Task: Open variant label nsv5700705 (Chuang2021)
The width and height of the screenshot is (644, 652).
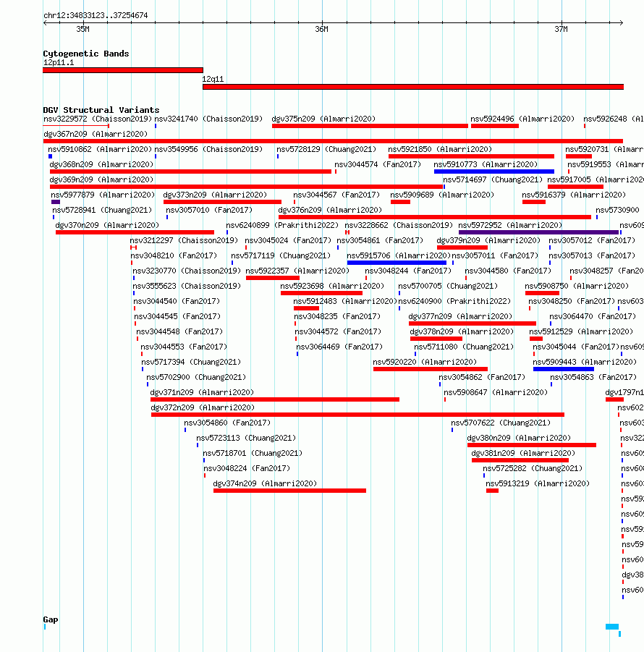Action: [x=448, y=287]
